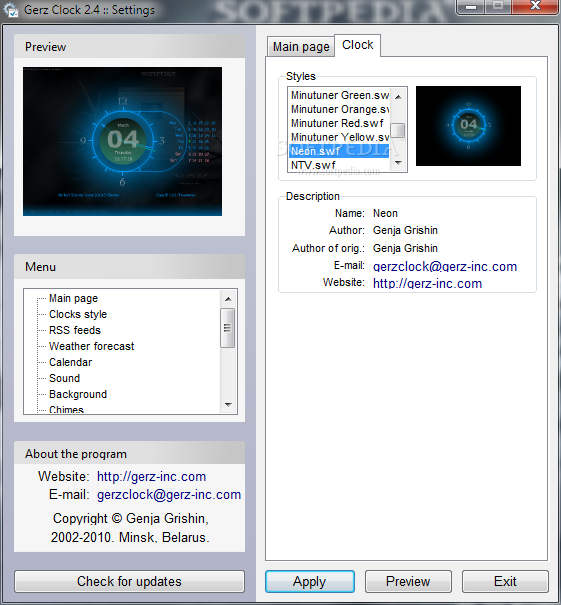Viewport: 561px width, 605px height.
Task: Open Main page in Menu tree
Action: point(73,298)
